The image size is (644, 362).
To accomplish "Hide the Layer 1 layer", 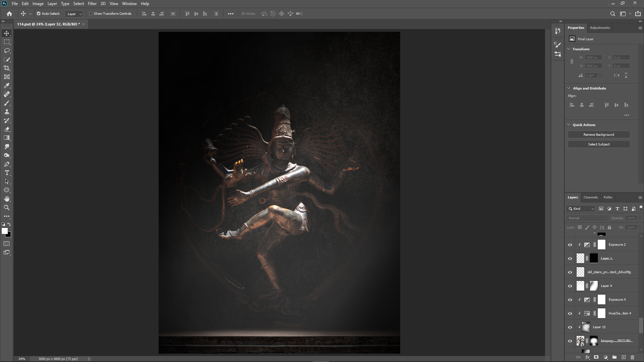I will point(570,258).
